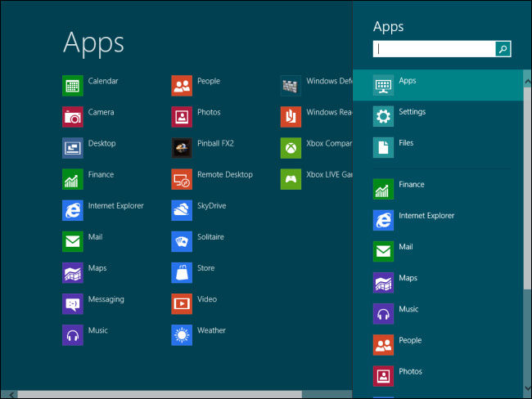Open the Xbox Companion icon
Image resolution: width=532 pixels, height=399 pixels.
(291, 148)
